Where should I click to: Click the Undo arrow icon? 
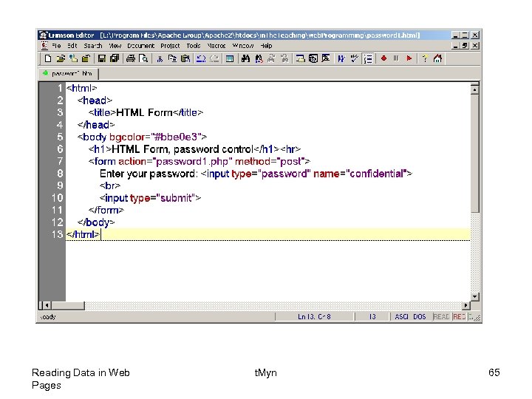coord(201,58)
